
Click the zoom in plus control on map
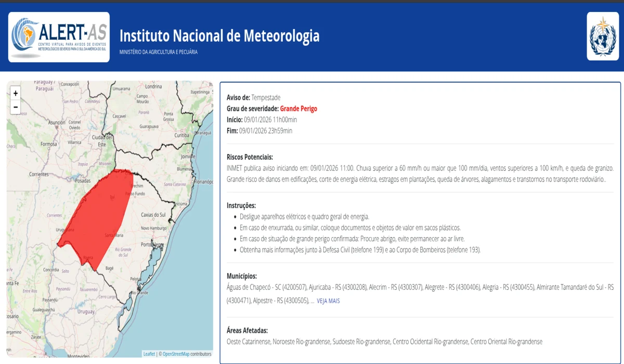[x=16, y=93]
